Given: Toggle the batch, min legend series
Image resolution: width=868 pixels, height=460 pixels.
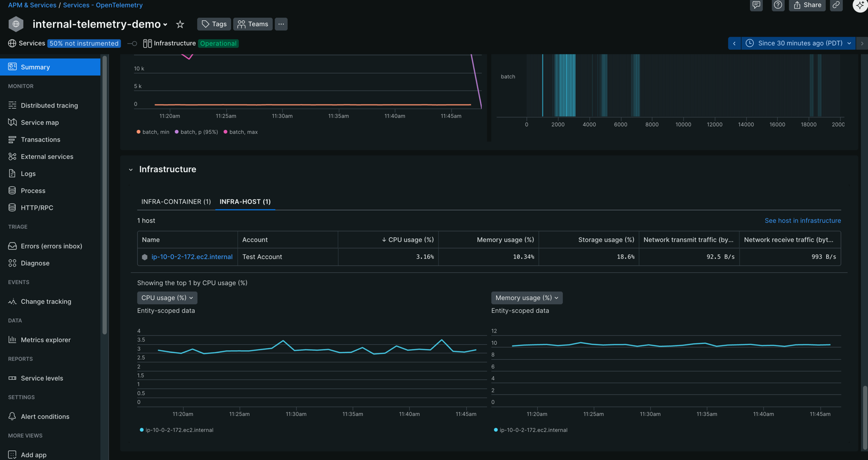Looking at the screenshot, I should (153, 132).
